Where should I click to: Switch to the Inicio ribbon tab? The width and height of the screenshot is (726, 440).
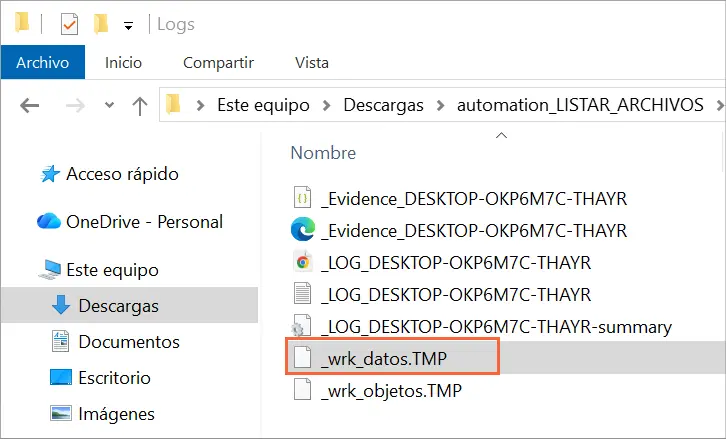(123, 62)
